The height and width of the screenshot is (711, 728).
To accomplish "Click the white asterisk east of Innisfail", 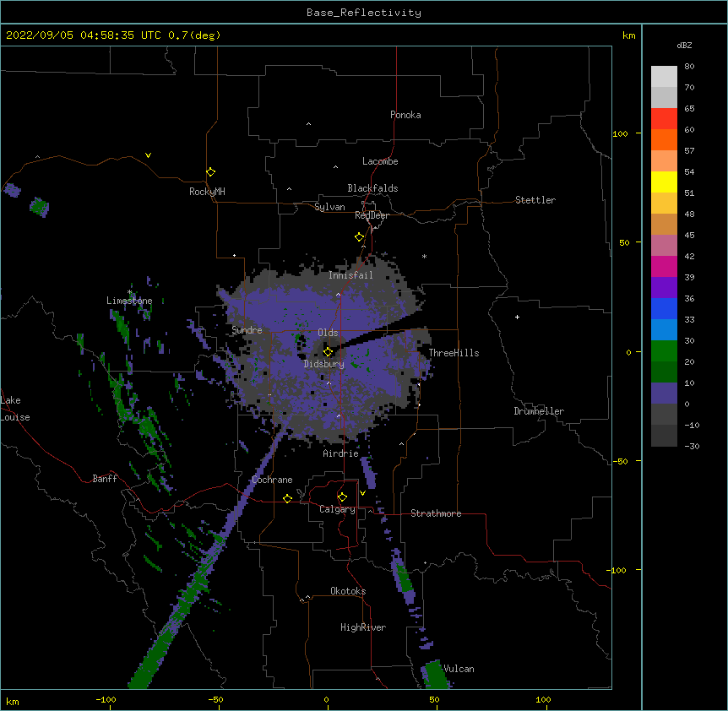I will (424, 256).
